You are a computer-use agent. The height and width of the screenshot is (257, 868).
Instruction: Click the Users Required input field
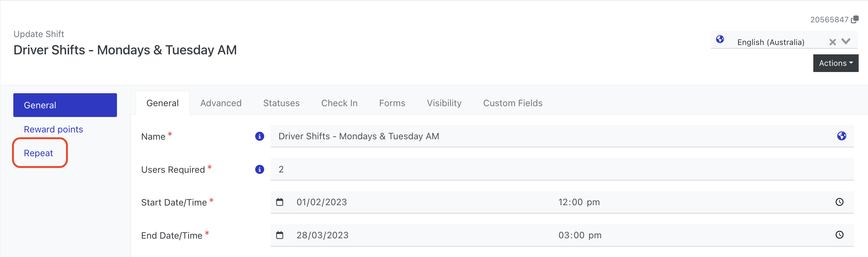[x=561, y=170]
